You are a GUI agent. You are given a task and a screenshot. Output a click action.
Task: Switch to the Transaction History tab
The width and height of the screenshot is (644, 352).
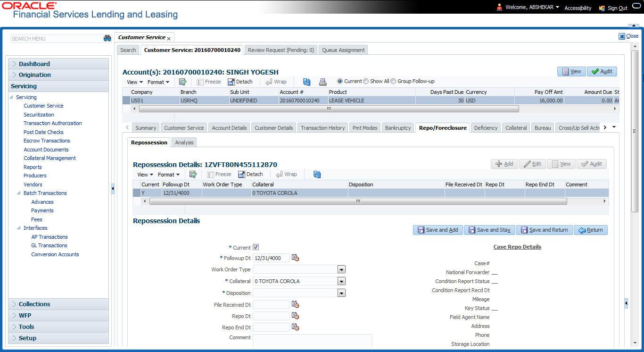click(323, 128)
